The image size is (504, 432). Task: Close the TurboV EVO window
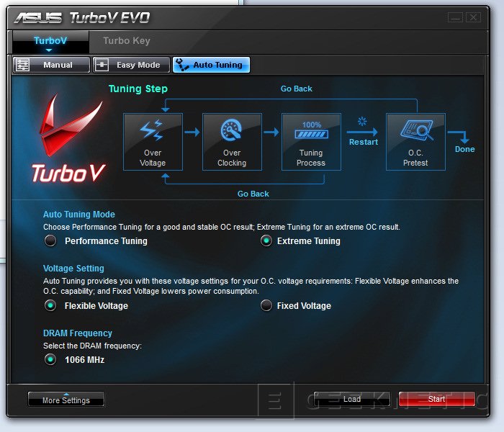click(x=474, y=17)
